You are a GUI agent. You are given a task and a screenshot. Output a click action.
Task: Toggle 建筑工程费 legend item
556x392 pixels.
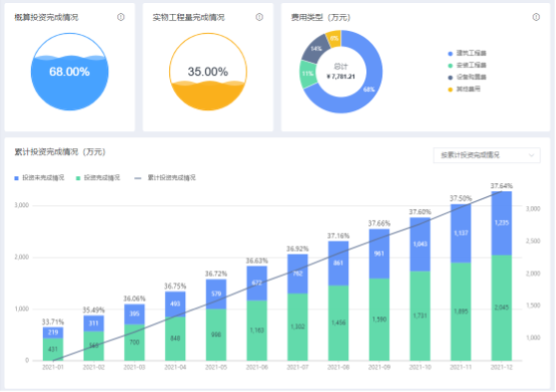[x=467, y=53]
